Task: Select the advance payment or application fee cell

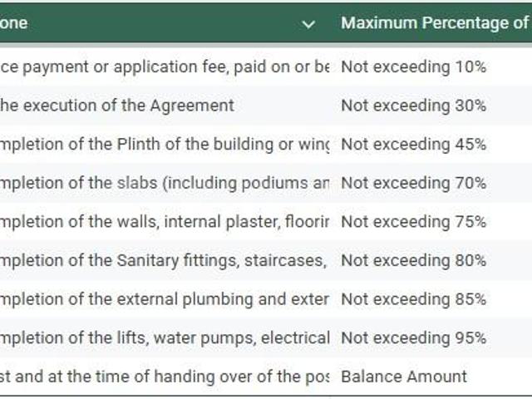Action: 165,67
